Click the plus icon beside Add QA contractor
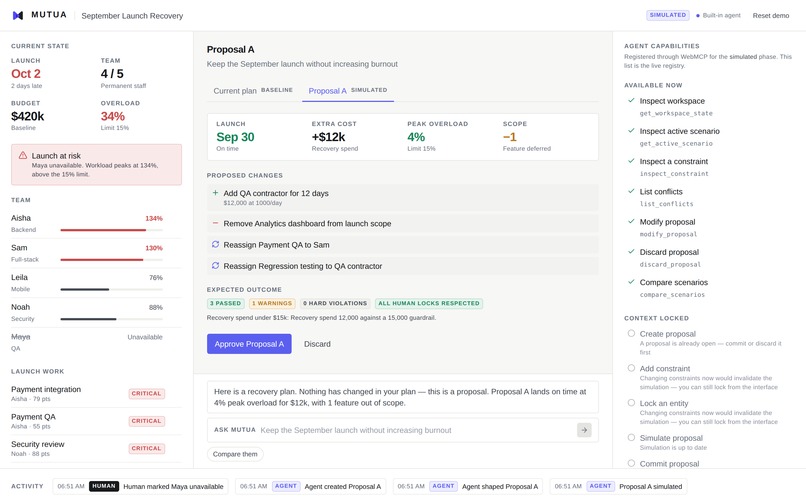The width and height of the screenshot is (806, 504). 215,193
